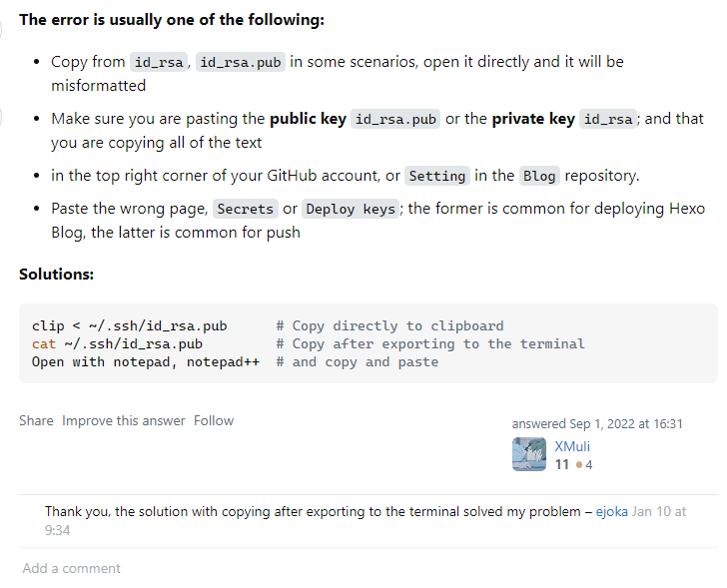Click Add a comment
This screenshot has width=727, height=588.
71,568
